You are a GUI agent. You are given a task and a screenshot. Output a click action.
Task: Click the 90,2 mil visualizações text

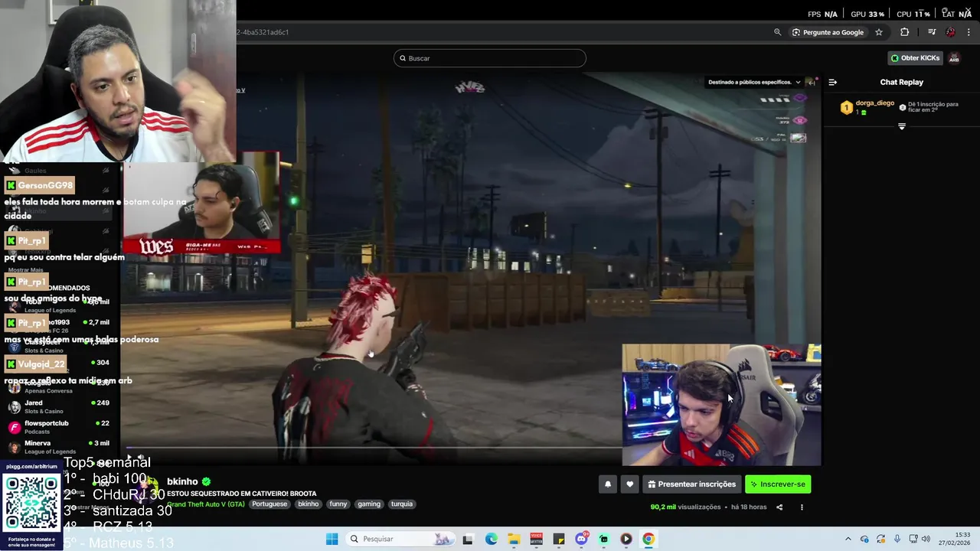pyautogui.click(x=685, y=507)
